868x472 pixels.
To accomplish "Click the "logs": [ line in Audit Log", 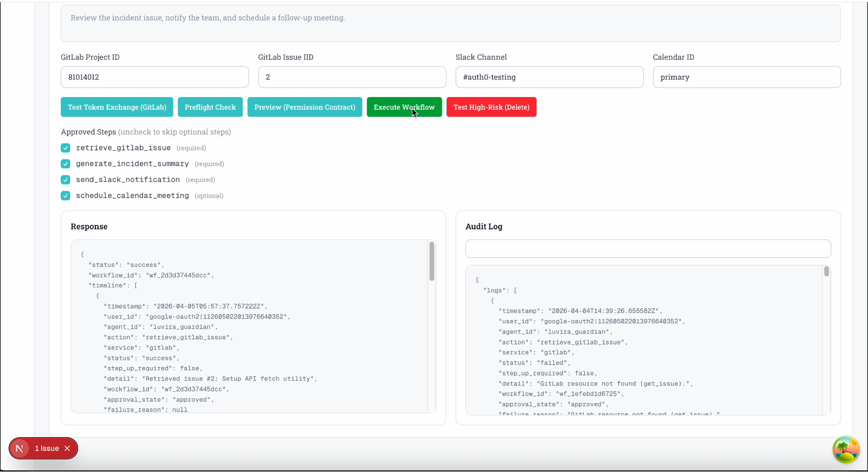I will tap(500, 291).
